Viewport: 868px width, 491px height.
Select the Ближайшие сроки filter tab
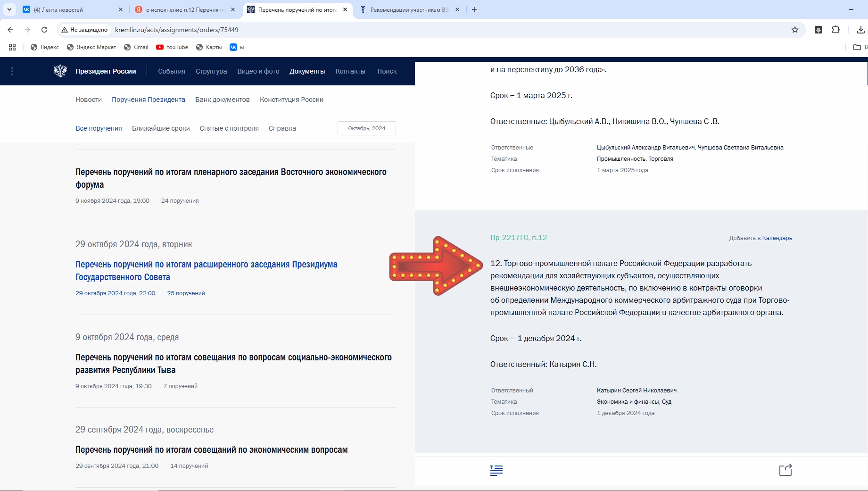(x=161, y=128)
